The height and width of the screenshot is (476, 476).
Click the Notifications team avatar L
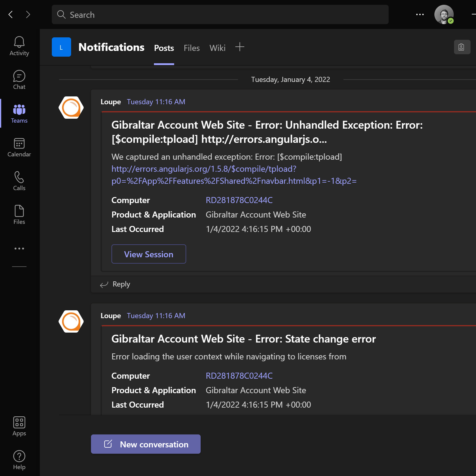pyautogui.click(x=61, y=47)
